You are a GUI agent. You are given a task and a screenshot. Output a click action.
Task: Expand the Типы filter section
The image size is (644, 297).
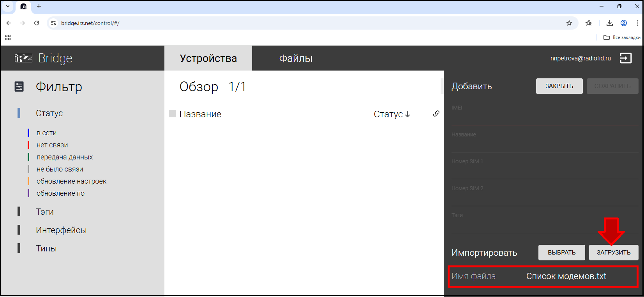point(46,248)
